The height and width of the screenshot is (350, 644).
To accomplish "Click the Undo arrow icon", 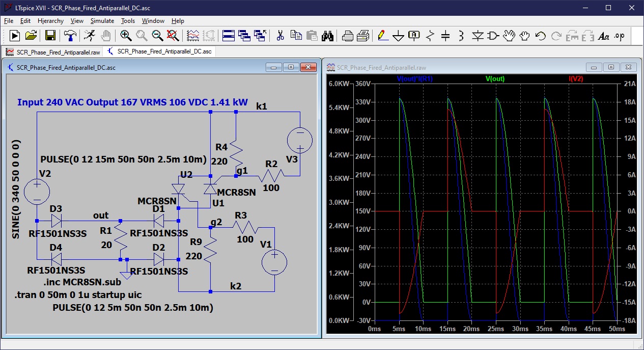I will [x=540, y=36].
